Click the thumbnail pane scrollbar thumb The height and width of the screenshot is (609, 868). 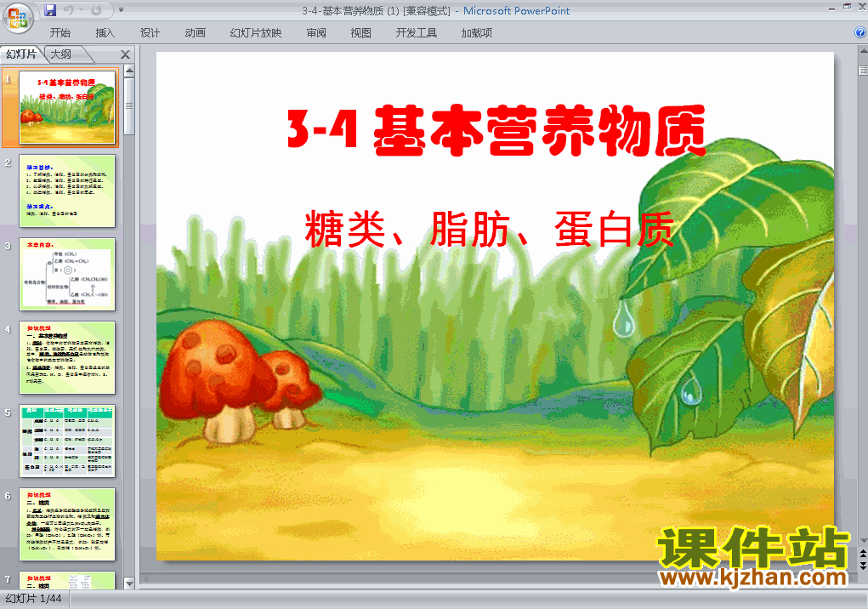click(129, 105)
